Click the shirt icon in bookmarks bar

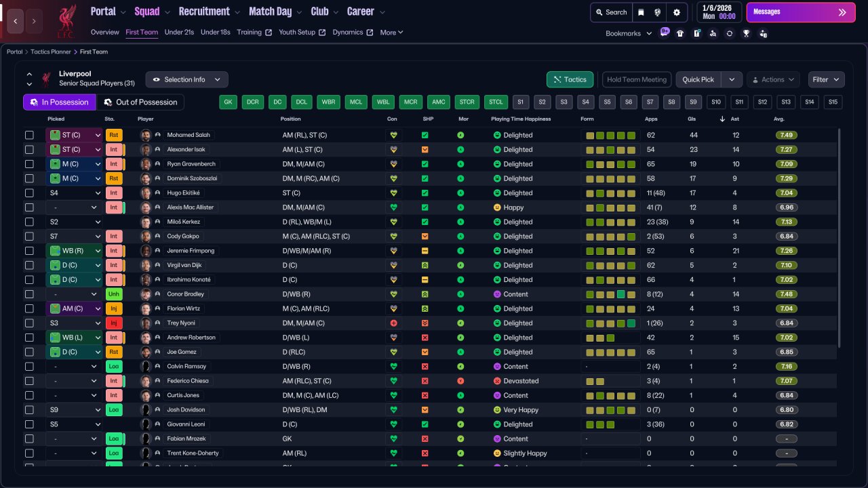pos(680,33)
